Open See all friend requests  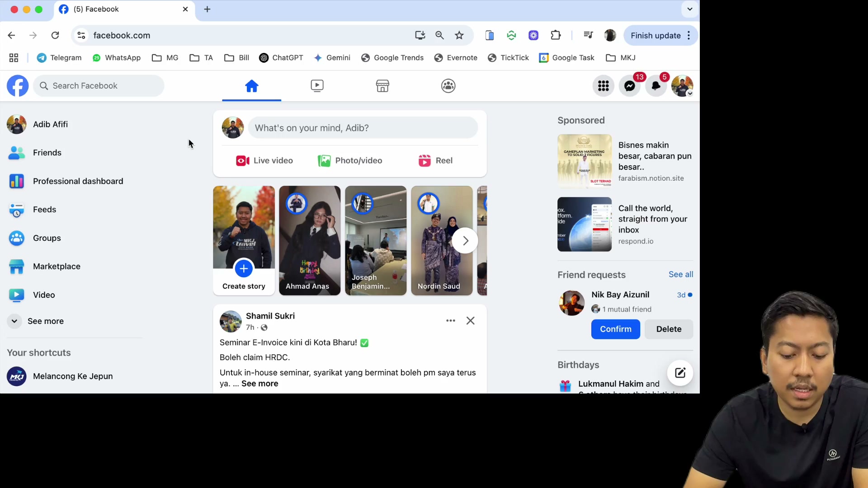point(681,274)
